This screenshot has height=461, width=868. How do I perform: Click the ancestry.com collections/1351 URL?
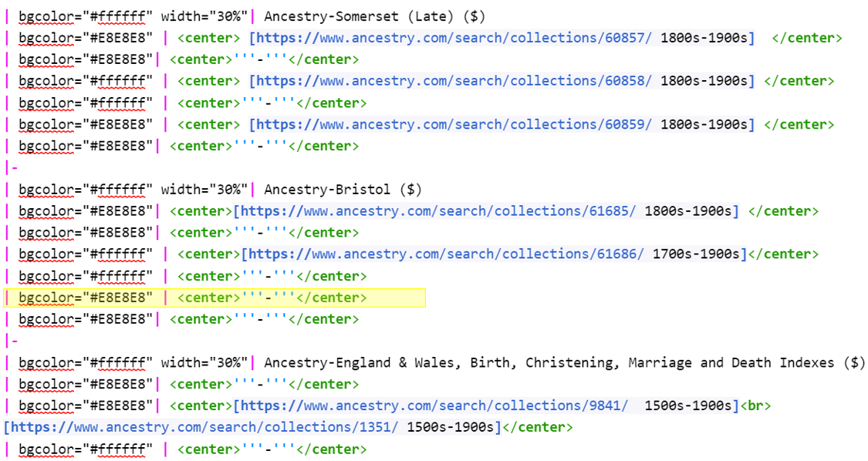pos(204,428)
